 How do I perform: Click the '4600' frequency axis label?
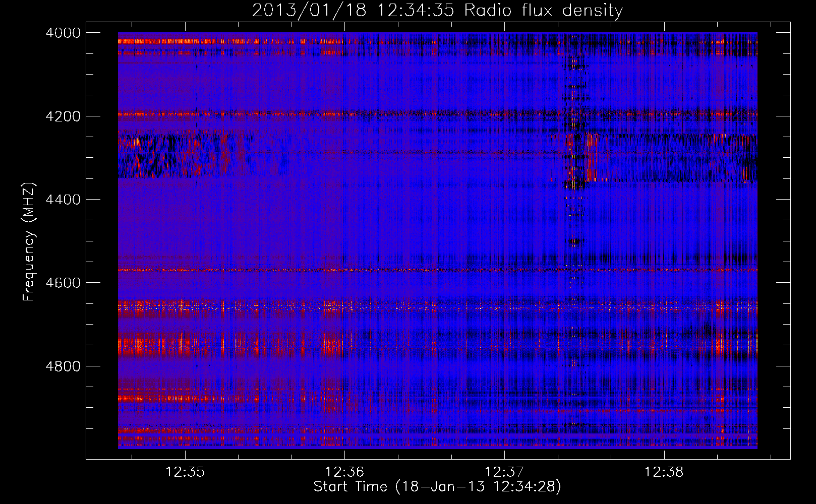(63, 283)
